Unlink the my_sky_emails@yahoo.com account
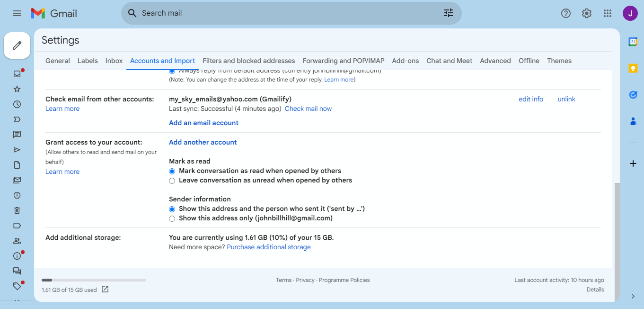Viewport: 644px width, 309px height. (x=566, y=99)
